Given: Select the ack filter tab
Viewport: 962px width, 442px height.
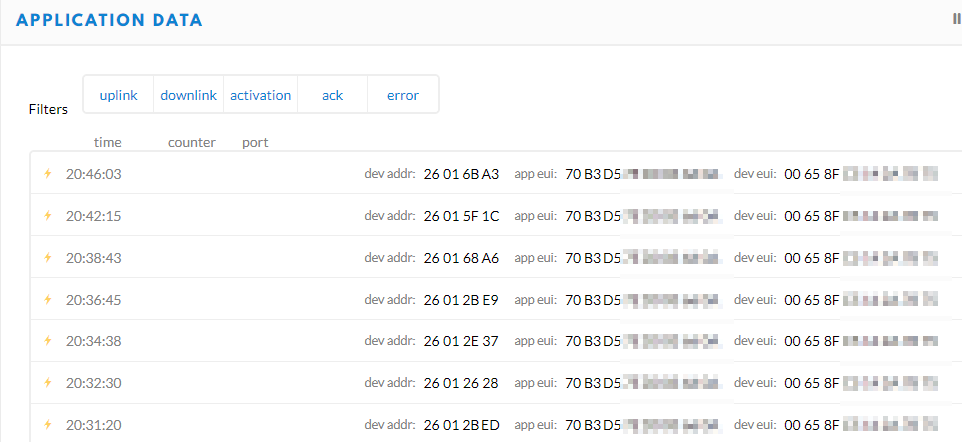Looking at the screenshot, I should [x=333, y=95].
